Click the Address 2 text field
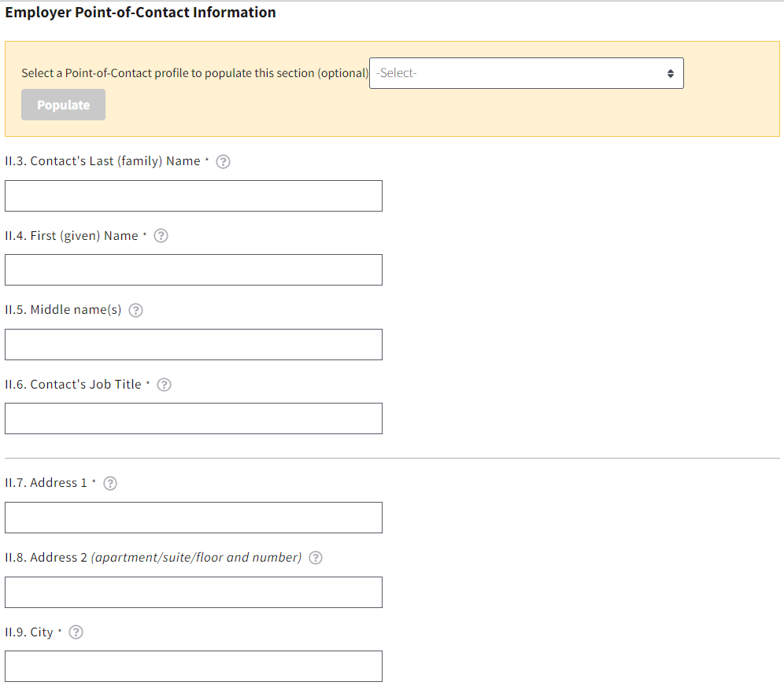Screen dimensions: 784x693 point(194,592)
